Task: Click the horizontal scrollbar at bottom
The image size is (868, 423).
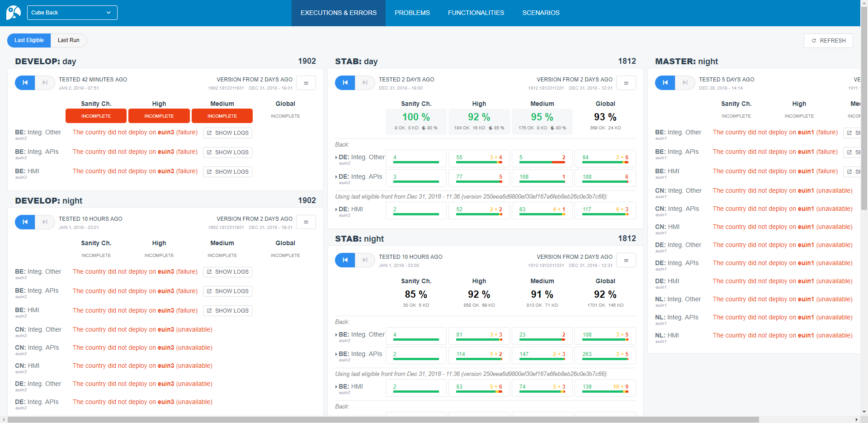Action: [383, 419]
